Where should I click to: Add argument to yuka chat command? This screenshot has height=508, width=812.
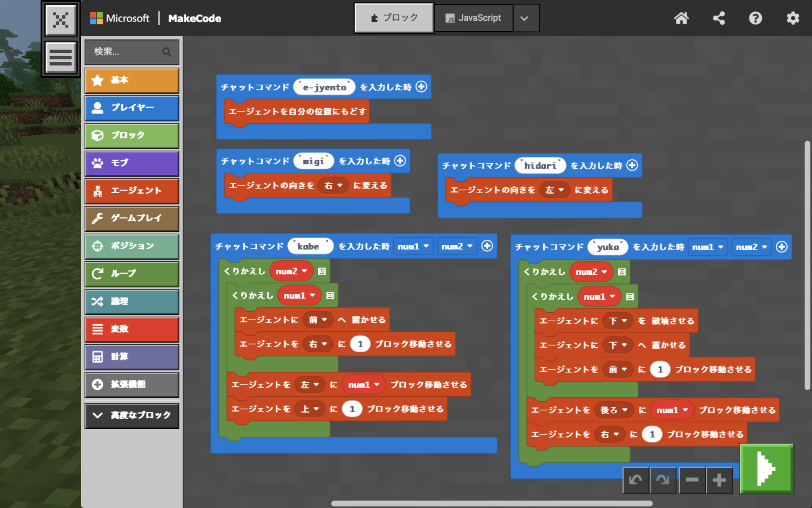pyautogui.click(x=782, y=247)
